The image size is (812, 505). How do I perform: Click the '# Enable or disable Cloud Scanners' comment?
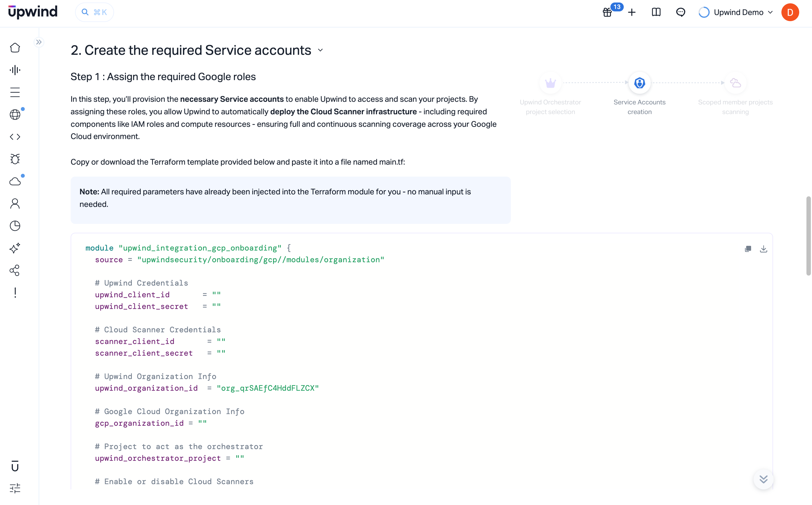pyautogui.click(x=174, y=482)
